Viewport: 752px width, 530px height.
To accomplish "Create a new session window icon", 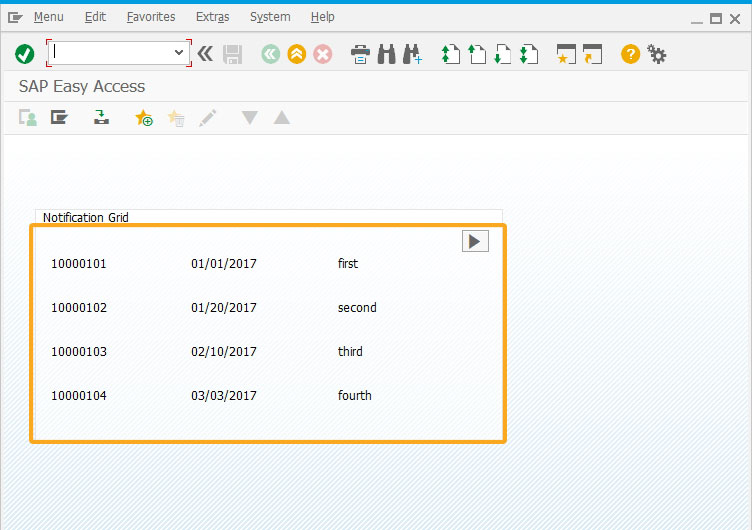I will 566,54.
